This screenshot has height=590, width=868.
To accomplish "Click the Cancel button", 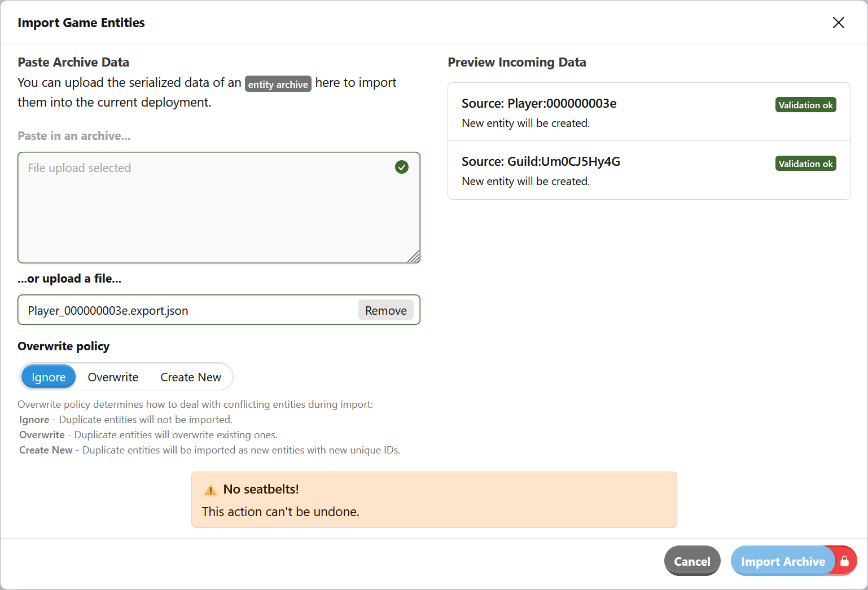I will [x=692, y=561].
